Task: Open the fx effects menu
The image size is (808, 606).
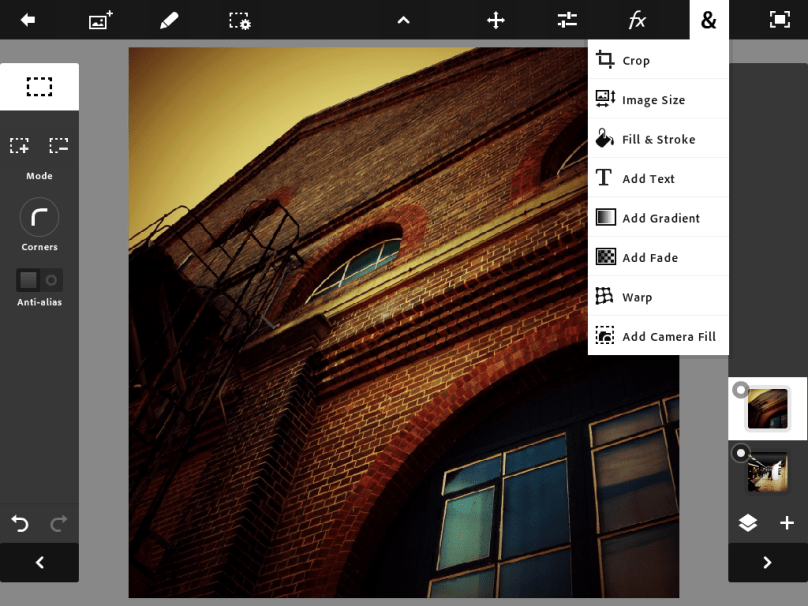Action: tap(637, 20)
